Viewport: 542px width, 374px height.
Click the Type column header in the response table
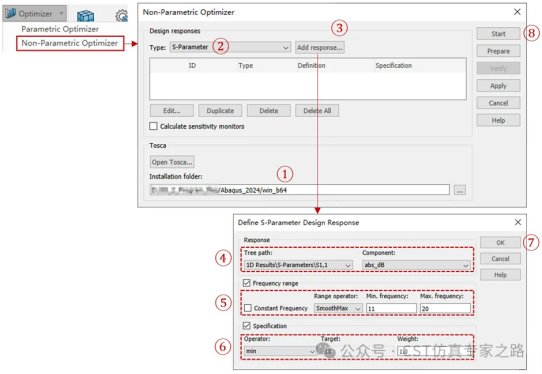click(x=245, y=65)
